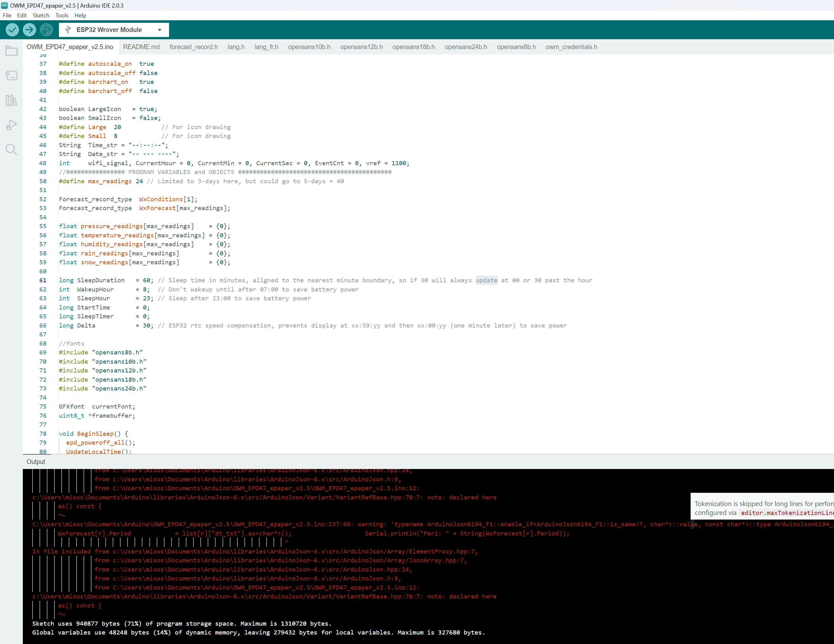The width and height of the screenshot is (834, 644).
Task: Switch to the README.md tab
Action: pos(141,47)
